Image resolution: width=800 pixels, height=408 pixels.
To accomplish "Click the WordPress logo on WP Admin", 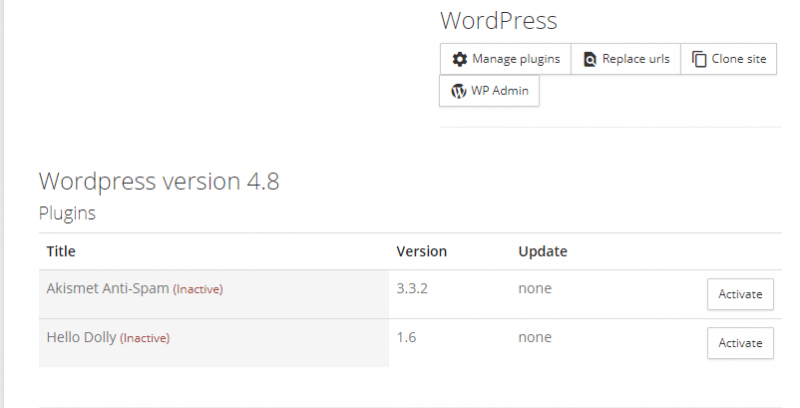I will point(459,91).
